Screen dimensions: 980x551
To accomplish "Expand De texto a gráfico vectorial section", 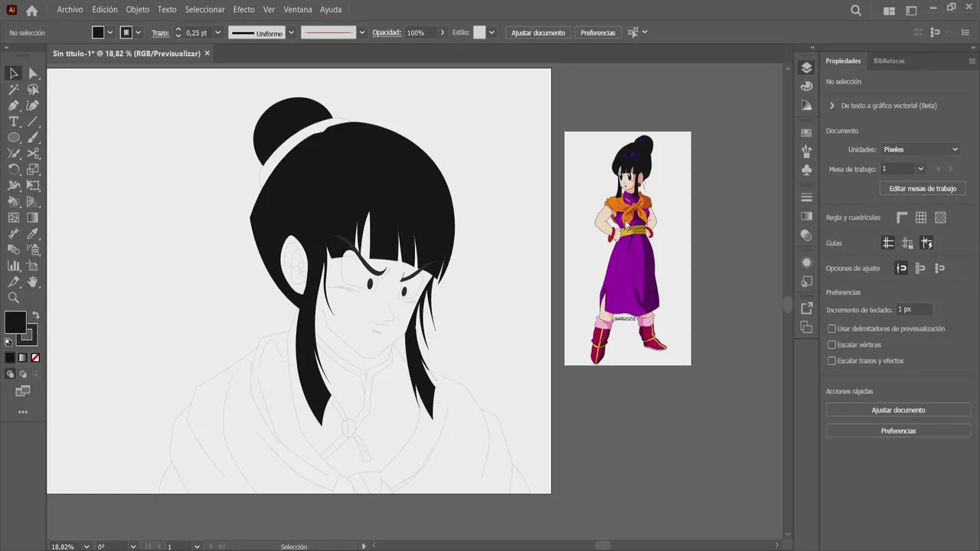I will tap(832, 106).
